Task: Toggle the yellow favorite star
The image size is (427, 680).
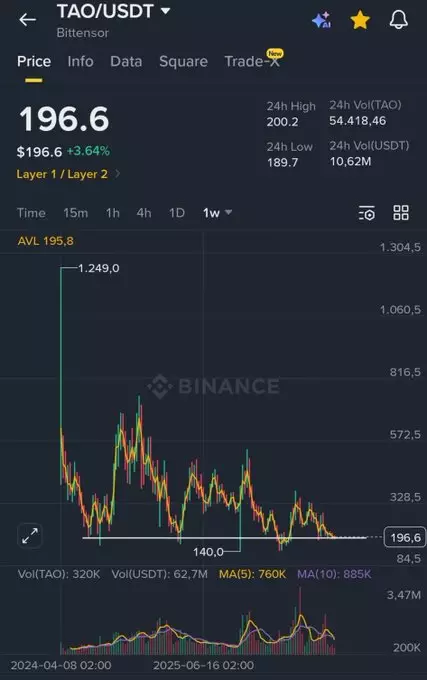Action: click(x=360, y=20)
